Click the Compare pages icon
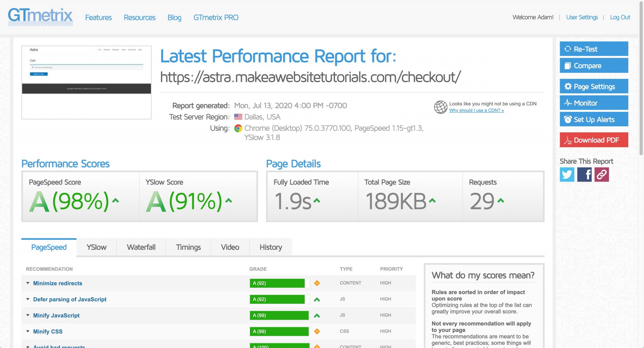 tap(568, 65)
